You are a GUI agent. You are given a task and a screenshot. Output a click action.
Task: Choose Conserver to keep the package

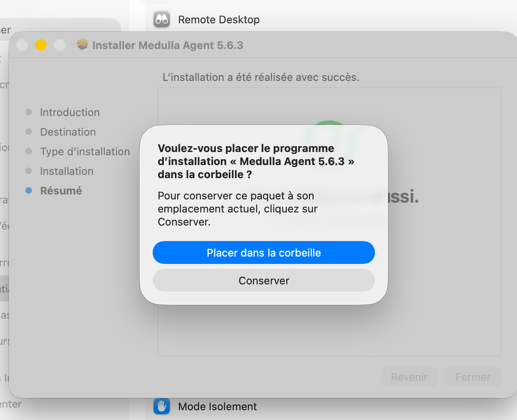[x=263, y=280]
